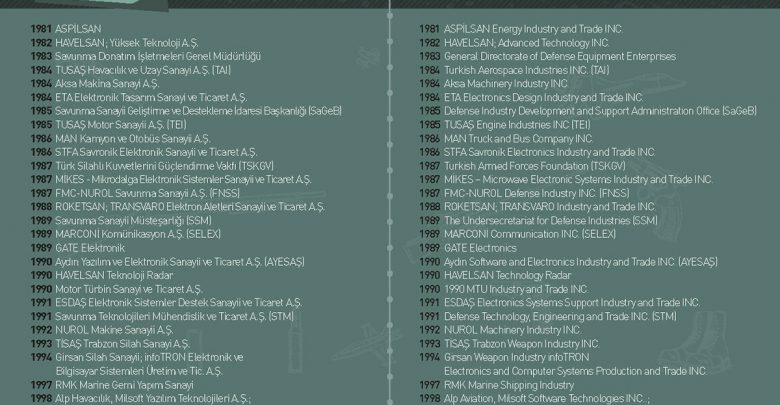This screenshot has width=780, height=405.
Task: Click the Turkish text '1981 ASPİLSAN'
Action: 66,29
